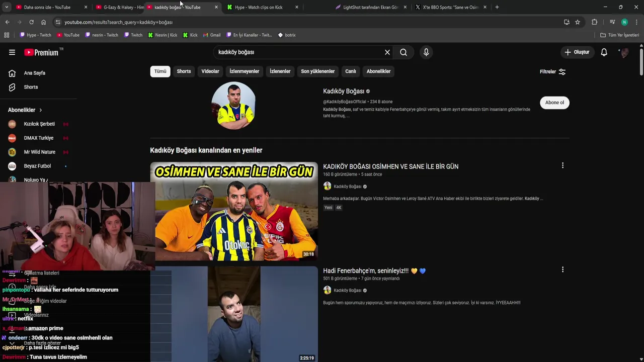The height and width of the screenshot is (362, 644).
Task: Select the Canlı filter chip
Action: [351, 71]
